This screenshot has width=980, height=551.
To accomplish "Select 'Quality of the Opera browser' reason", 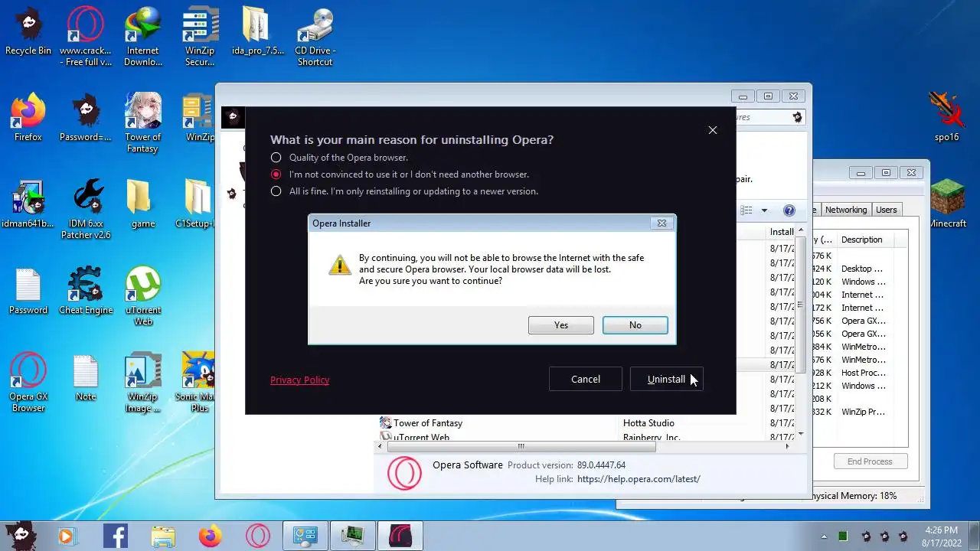I will (276, 158).
